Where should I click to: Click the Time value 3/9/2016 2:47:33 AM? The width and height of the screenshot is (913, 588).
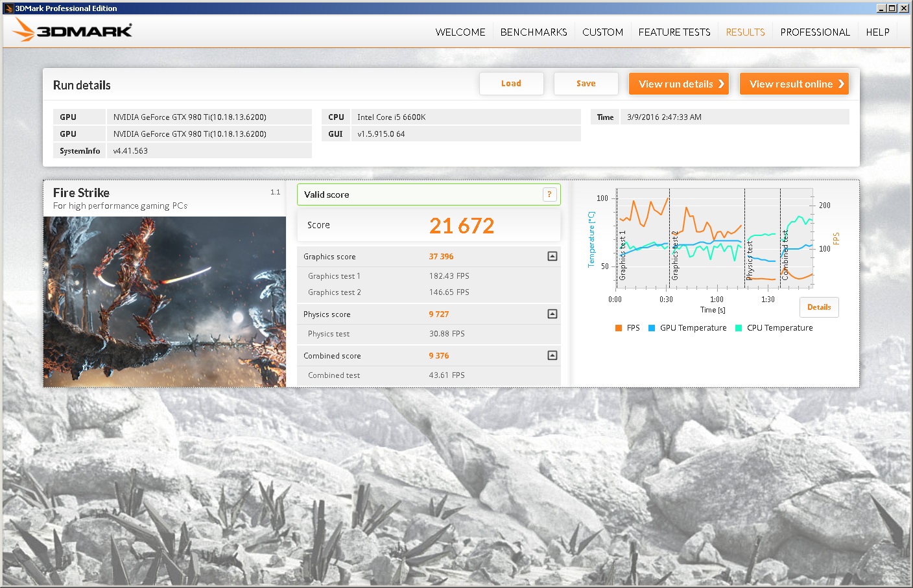click(x=664, y=117)
